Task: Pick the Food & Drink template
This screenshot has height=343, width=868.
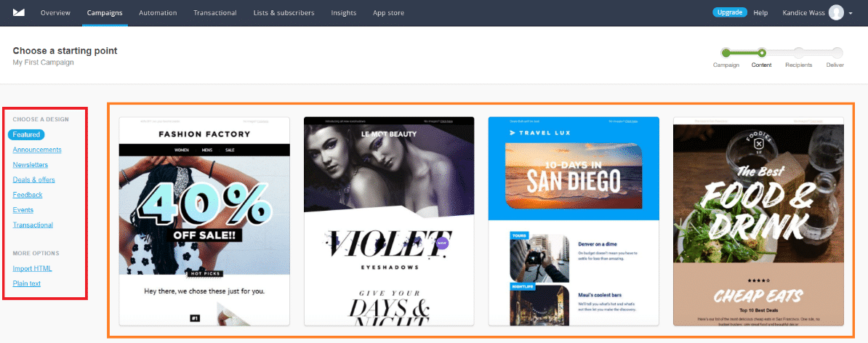Action: 758,222
